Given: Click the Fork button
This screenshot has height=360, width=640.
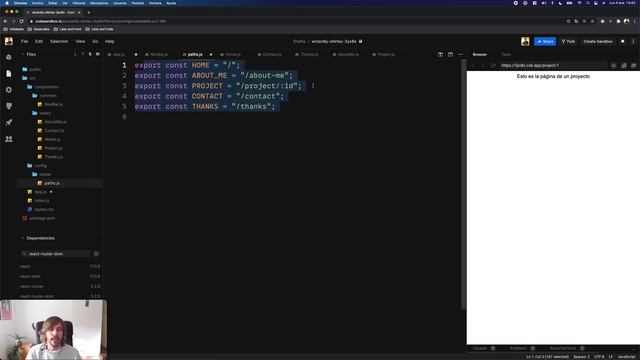Looking at the screenshot, I should (x=568, y=41).
